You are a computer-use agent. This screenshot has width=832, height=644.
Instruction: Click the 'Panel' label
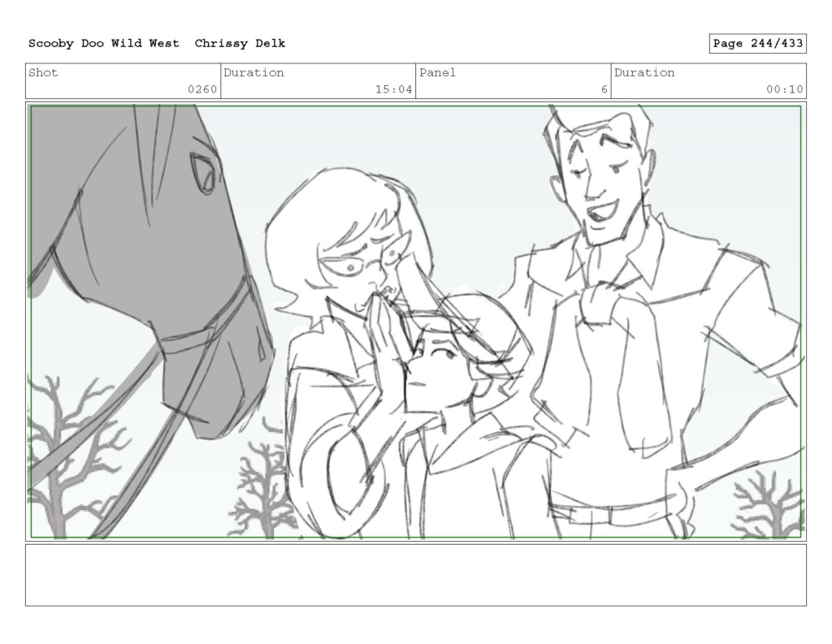(x=437, y=72)
